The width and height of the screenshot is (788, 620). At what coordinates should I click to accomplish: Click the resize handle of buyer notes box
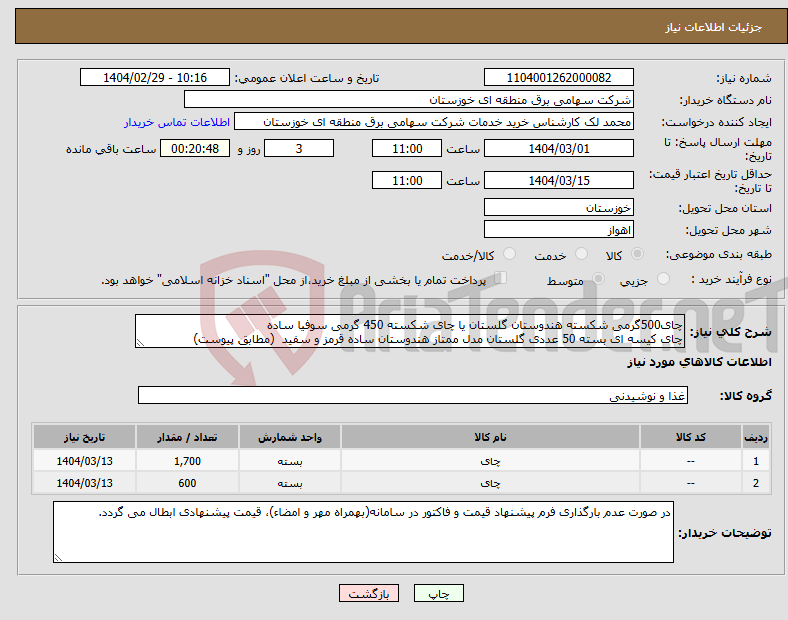pos(58,558)
